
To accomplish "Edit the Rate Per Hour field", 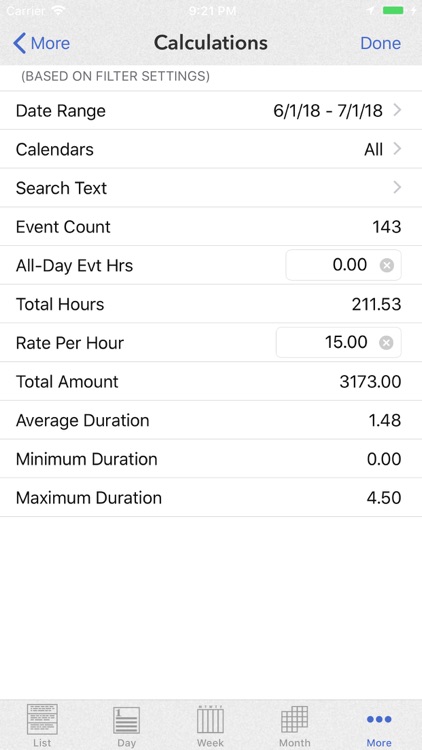I will 339,342.
